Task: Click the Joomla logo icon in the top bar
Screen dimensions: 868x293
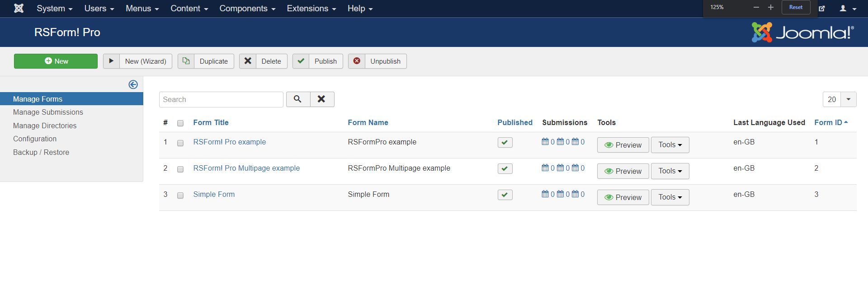Action: click(x=19, y=8)
